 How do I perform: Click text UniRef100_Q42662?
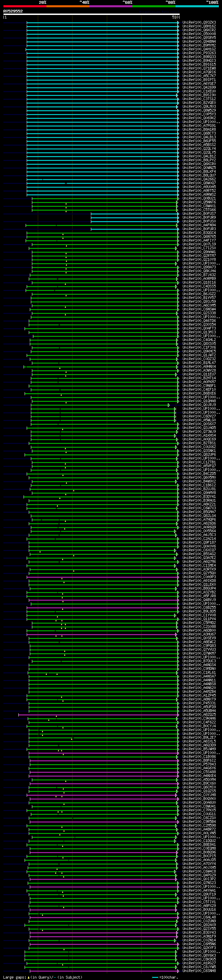[199, 179]
